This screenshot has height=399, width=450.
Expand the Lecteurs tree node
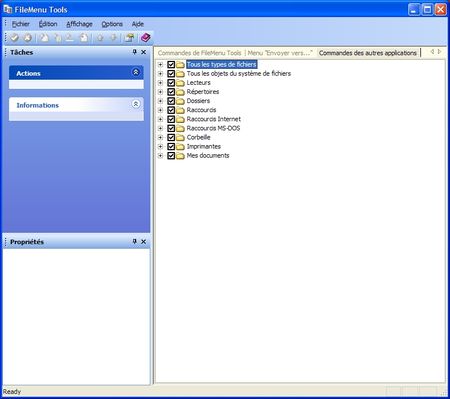click(160, 83)
